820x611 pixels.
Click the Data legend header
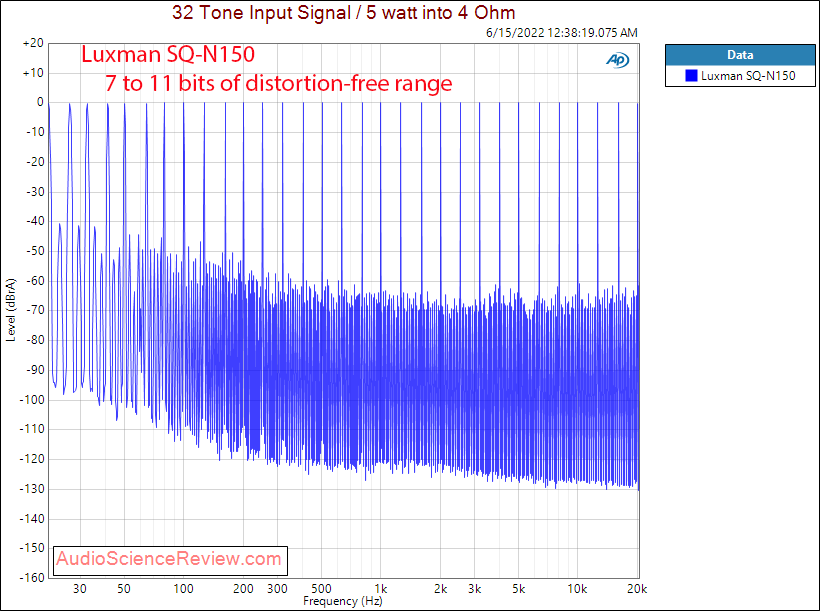[x=740, y=55]
